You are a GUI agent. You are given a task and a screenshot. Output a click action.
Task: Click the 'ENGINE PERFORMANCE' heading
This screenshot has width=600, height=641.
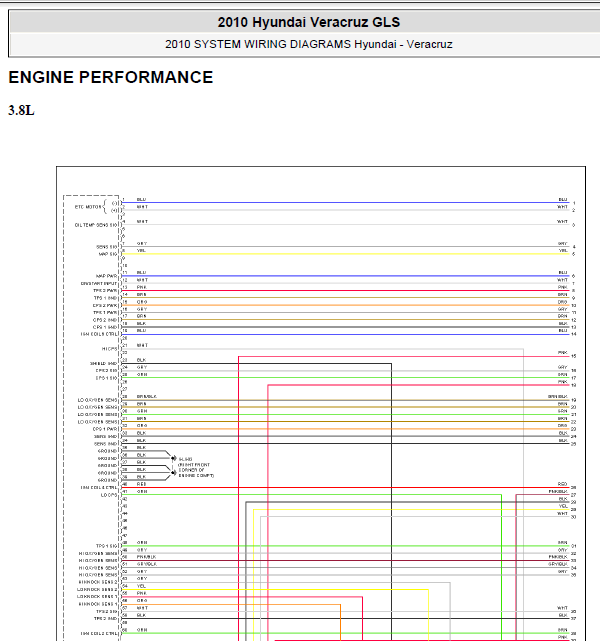tap(111, 77)
